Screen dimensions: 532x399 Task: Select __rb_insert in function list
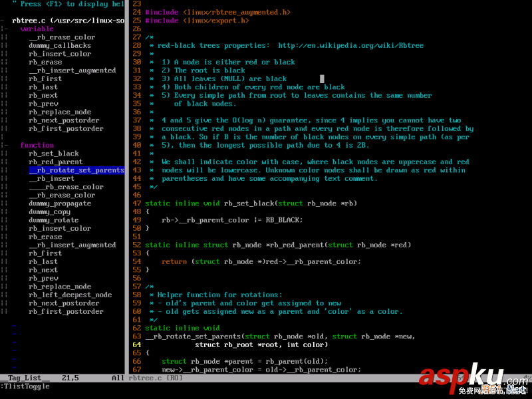click(52, 178)
